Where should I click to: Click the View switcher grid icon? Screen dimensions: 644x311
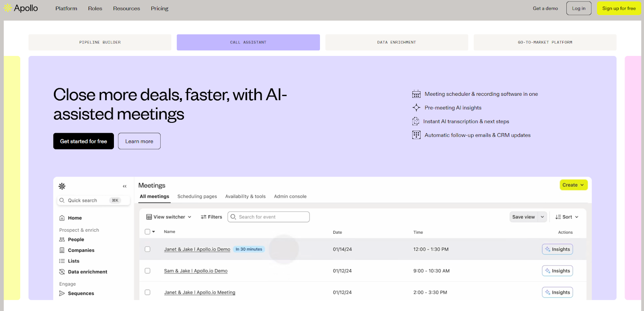[149, 217]
